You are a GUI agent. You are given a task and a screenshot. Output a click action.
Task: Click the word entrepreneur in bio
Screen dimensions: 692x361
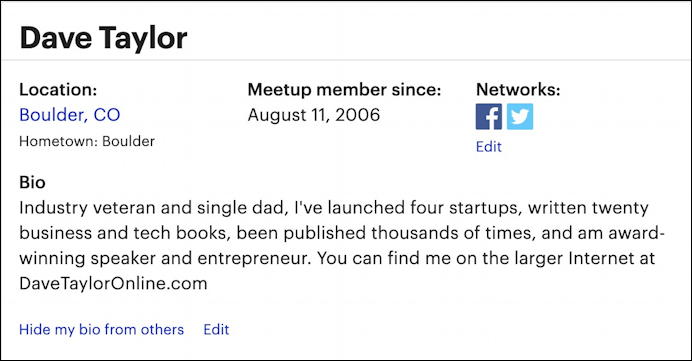[x=254, y=258]
